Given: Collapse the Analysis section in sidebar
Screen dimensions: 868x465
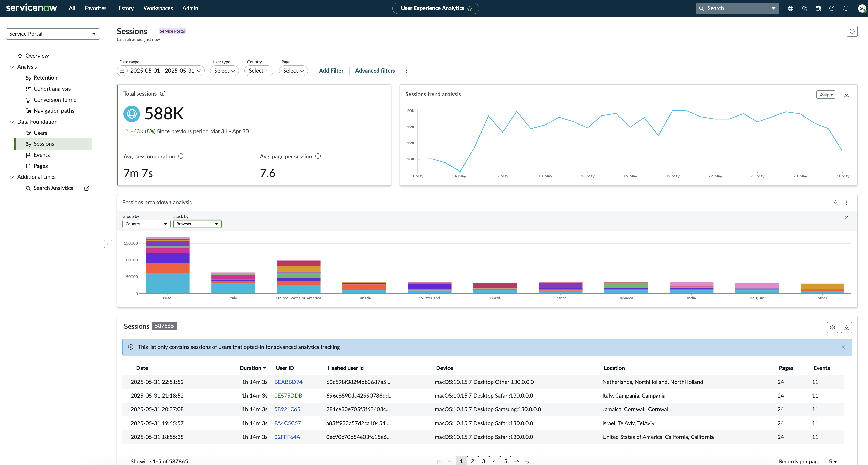Looking at the screenshot, I should (x=12, y=67).
